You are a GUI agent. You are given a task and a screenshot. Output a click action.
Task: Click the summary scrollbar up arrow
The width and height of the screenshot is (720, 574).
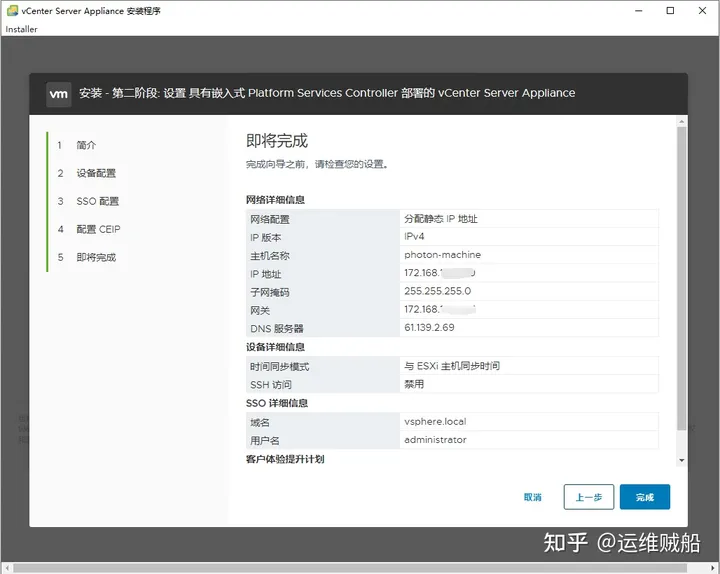(682, 132)
